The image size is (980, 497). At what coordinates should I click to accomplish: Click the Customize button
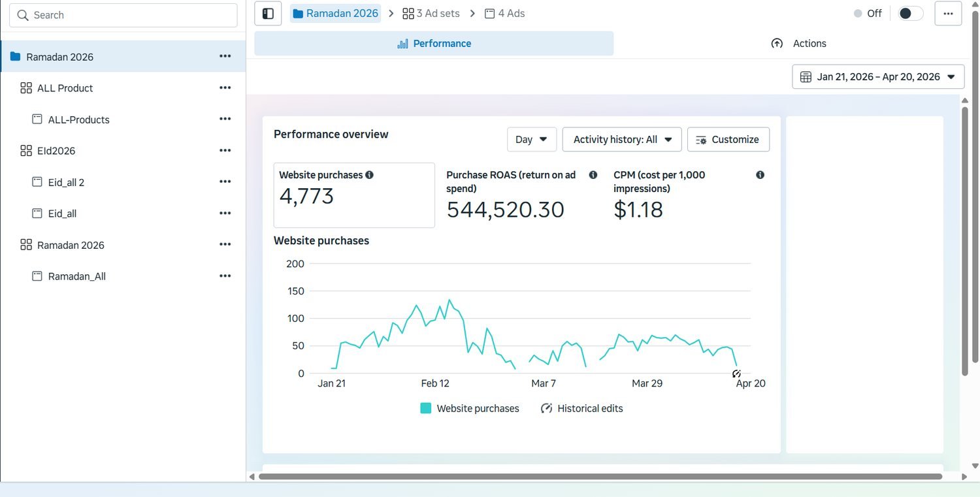(x=728, y=139)
